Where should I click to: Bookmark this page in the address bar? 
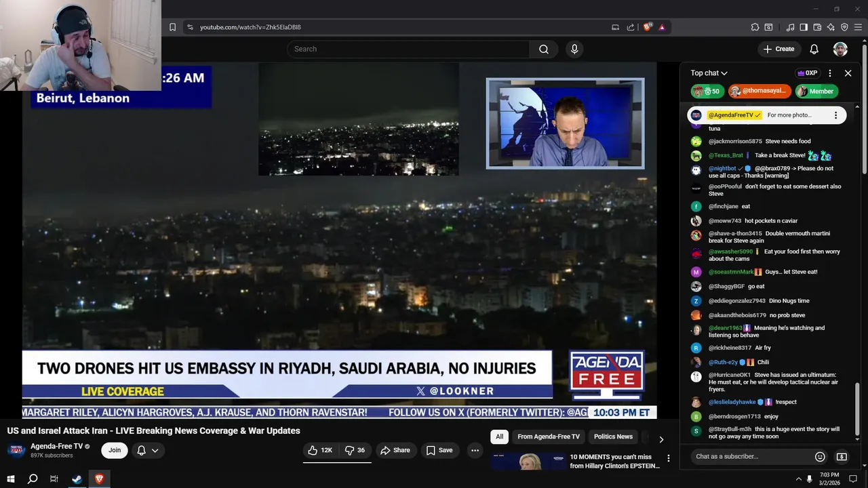click(172, 27)
